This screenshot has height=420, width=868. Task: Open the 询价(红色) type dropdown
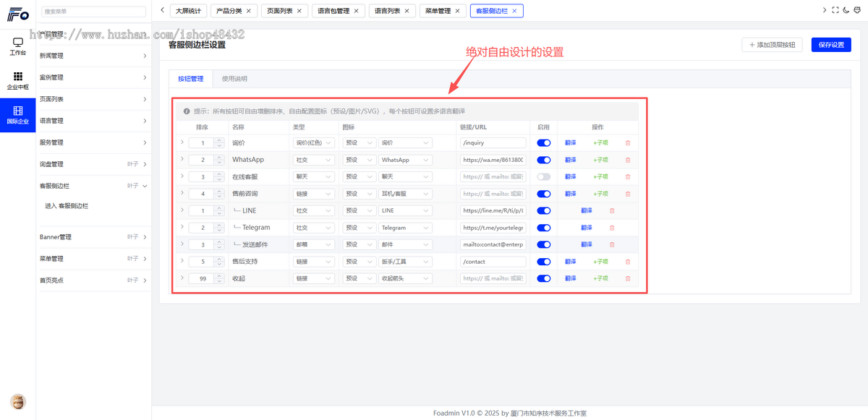(314, 143)
